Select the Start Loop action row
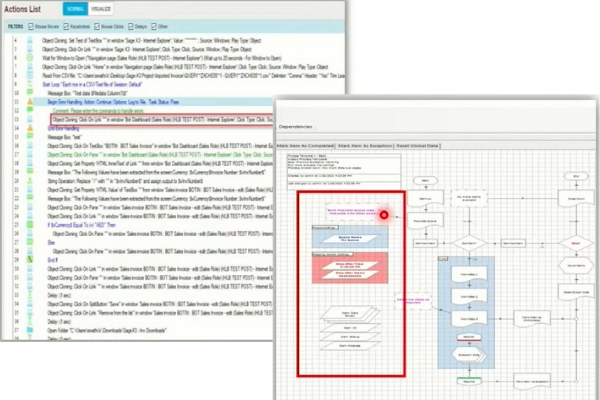600x400 pixels. coord(92,84)
